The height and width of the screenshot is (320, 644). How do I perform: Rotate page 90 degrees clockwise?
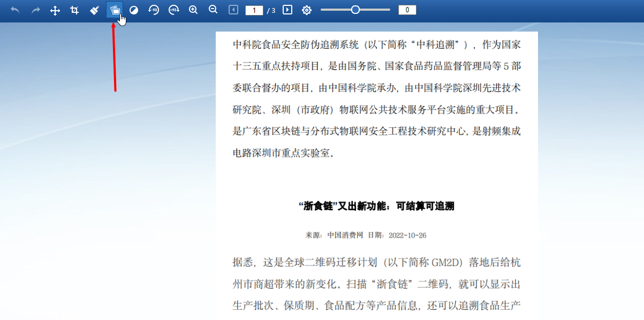(173, 10)
